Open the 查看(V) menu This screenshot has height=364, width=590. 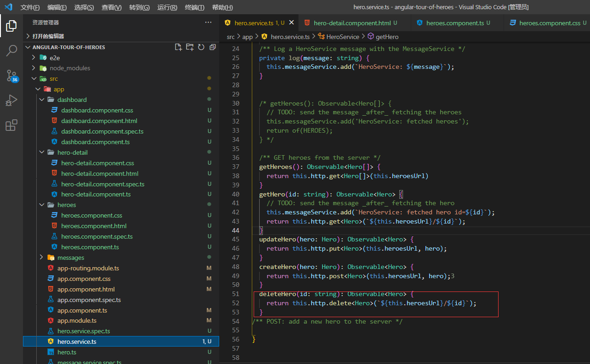[112, 7]
